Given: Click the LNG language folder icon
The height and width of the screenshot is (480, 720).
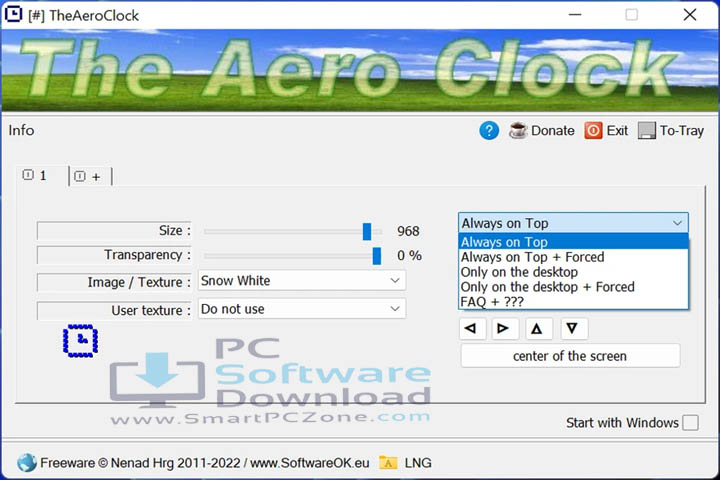Looking at the screenshot, I should (x=388, y=463).
